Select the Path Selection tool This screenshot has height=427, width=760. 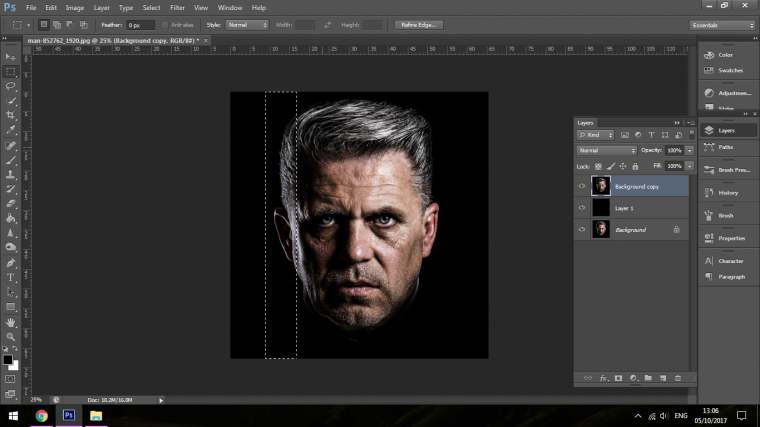click(10, 292)
